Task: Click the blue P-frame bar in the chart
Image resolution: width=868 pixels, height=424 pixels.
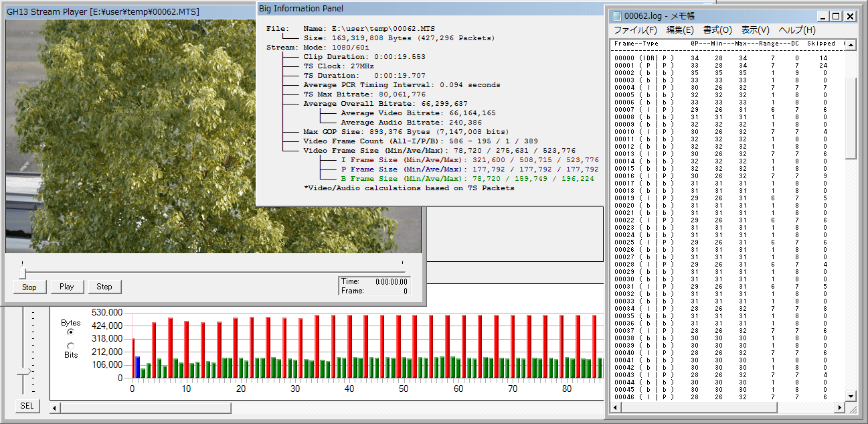Action: 137,366
